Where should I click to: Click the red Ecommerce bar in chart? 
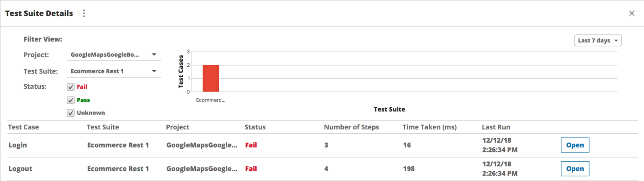pyautogui.click(x=211, y=78)
